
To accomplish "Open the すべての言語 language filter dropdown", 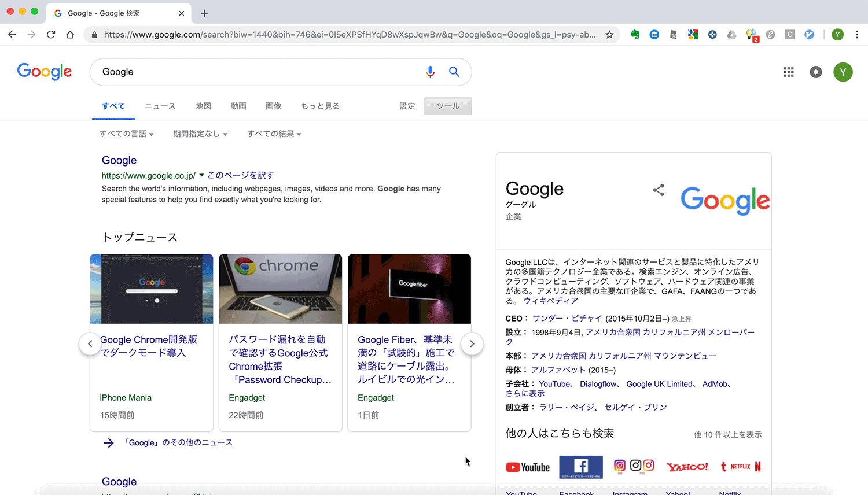I will pos(126,134).
